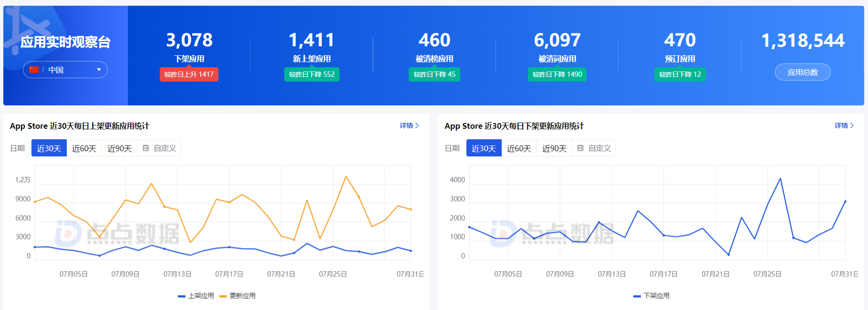This screenshot has height=310, width=868.
Task: Select 近60天 tab in left chart
Action: pos(84,148)
